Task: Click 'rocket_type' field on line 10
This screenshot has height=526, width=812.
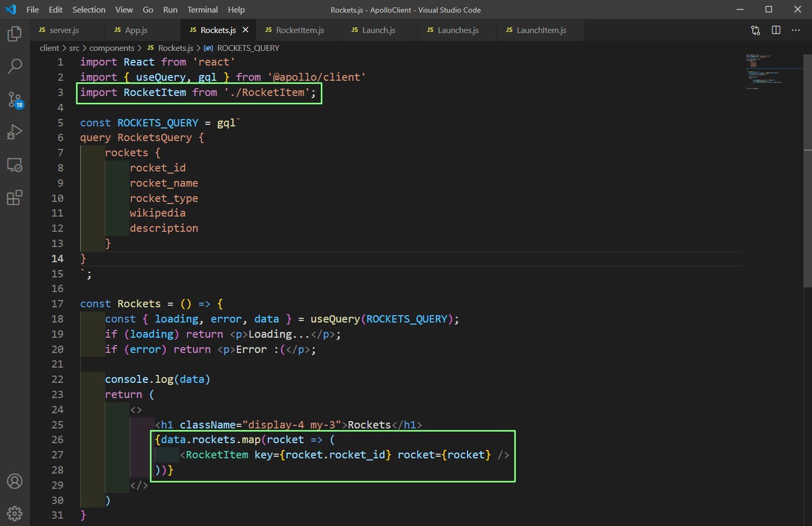Action: (x=164, y=198)
